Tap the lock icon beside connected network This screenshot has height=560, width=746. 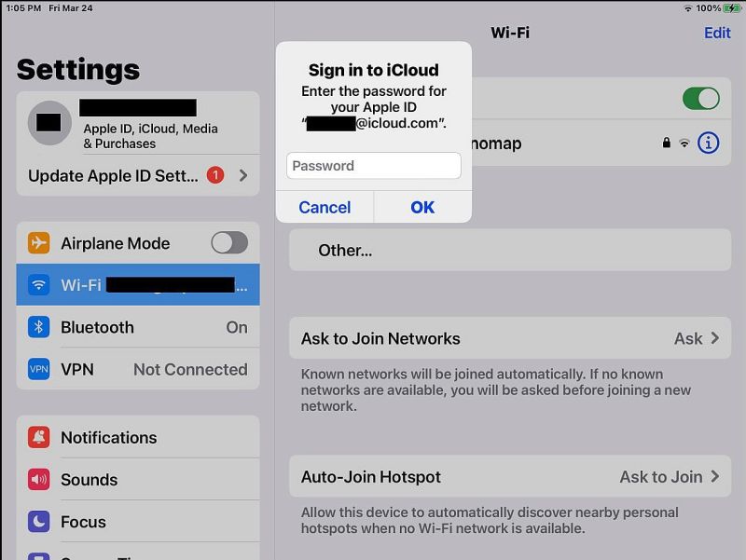pyautogui.click(x=667, y=143)
